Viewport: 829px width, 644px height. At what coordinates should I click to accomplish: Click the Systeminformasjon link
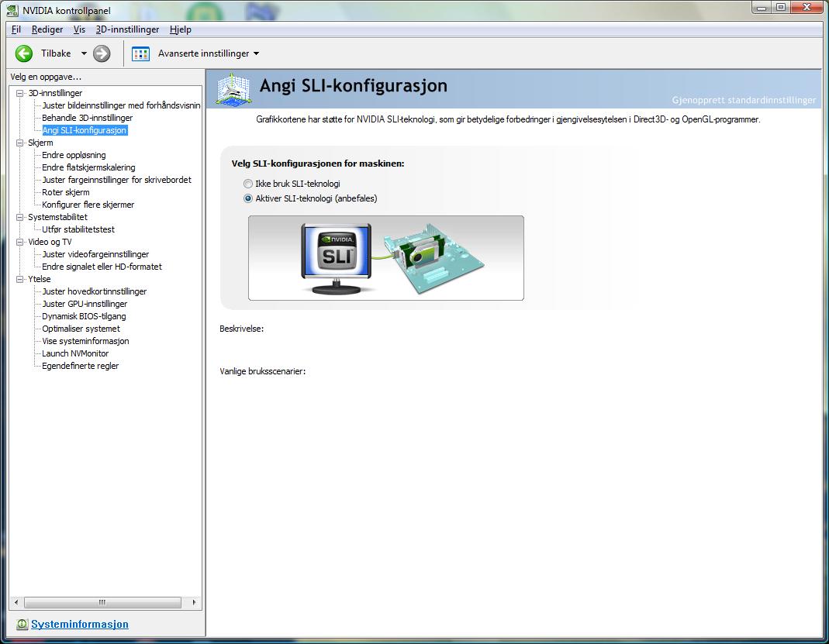tap(80, 624)
